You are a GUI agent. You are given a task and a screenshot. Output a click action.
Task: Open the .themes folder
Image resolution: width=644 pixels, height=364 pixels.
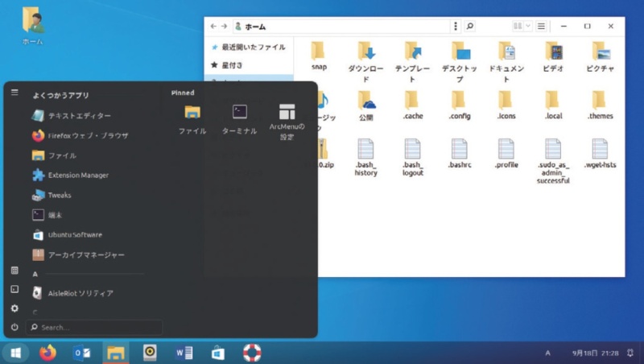pyautogui.click(x=600, y=105)
